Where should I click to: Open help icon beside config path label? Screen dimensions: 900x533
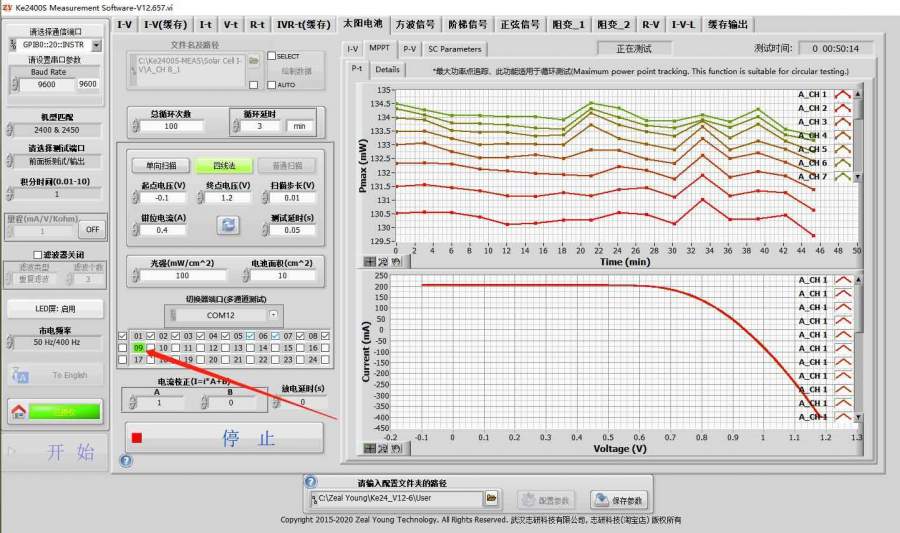[x=311, y=481]
